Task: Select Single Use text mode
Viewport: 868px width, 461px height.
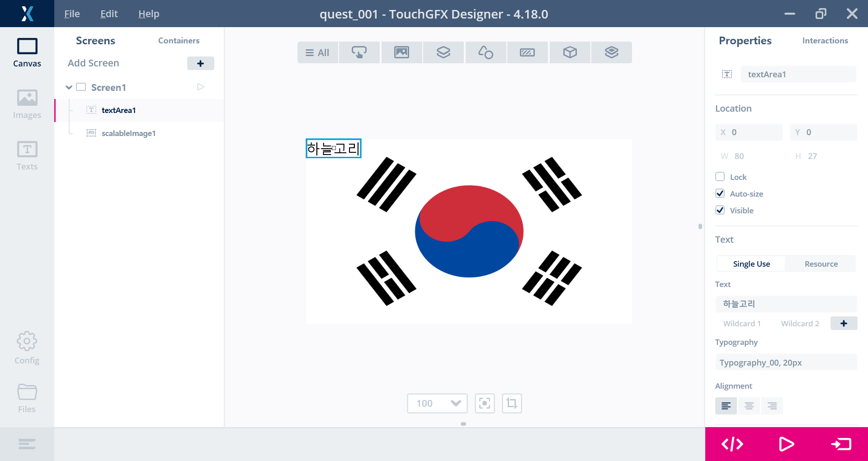Action: [751, 264]
